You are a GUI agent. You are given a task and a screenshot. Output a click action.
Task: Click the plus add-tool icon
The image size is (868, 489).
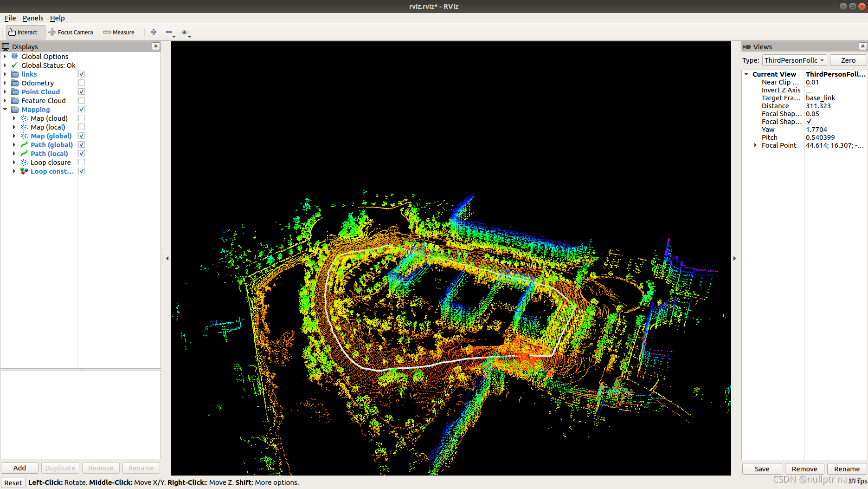click(x=154, y=32)
